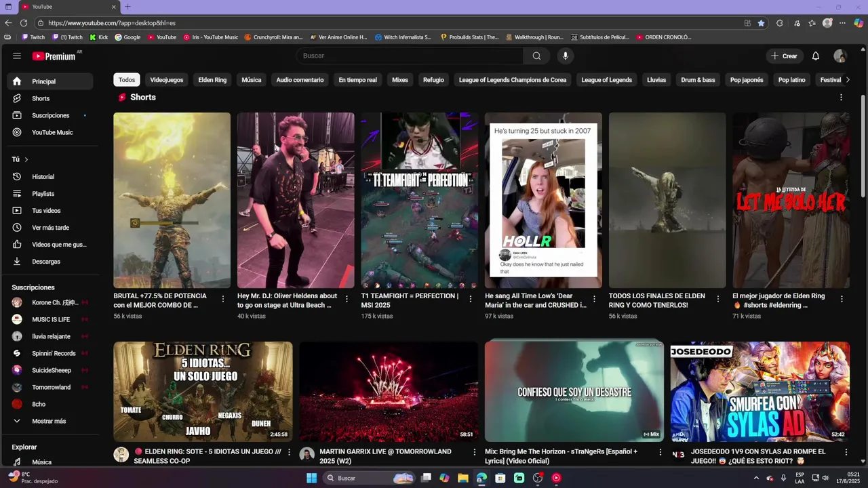Viewport: 868px width, 488px height.
Task: Select the Elden Ring filter chip
Action: tap(212, 80)
